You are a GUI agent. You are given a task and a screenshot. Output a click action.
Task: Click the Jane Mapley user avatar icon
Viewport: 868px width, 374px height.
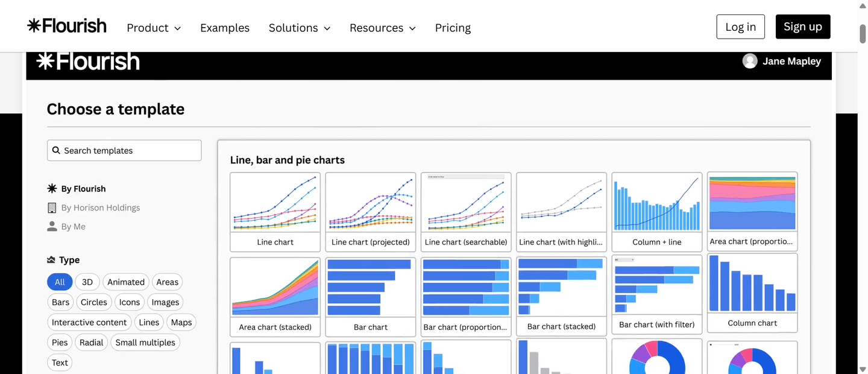coord(750,61)
